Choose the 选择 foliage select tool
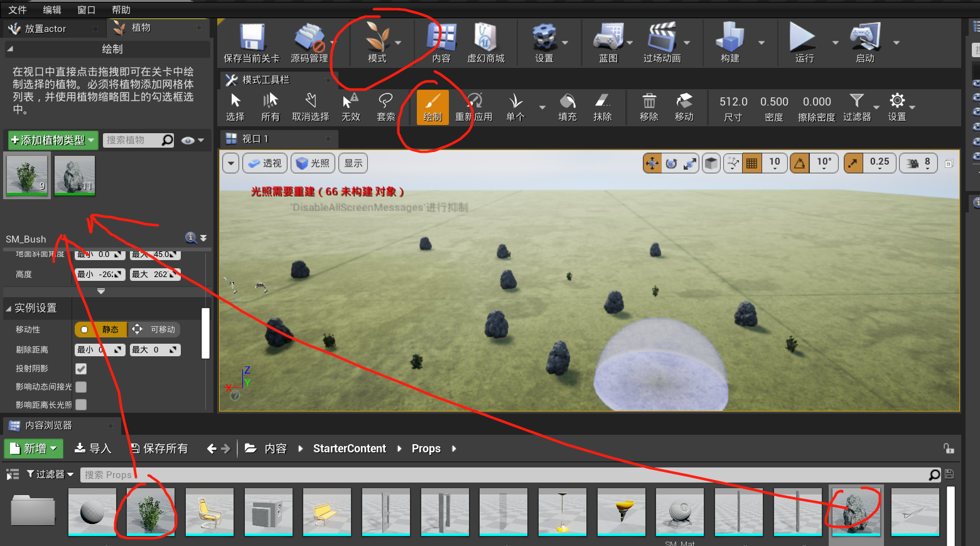This screenshot has height=546, width=980. point(235,107)
